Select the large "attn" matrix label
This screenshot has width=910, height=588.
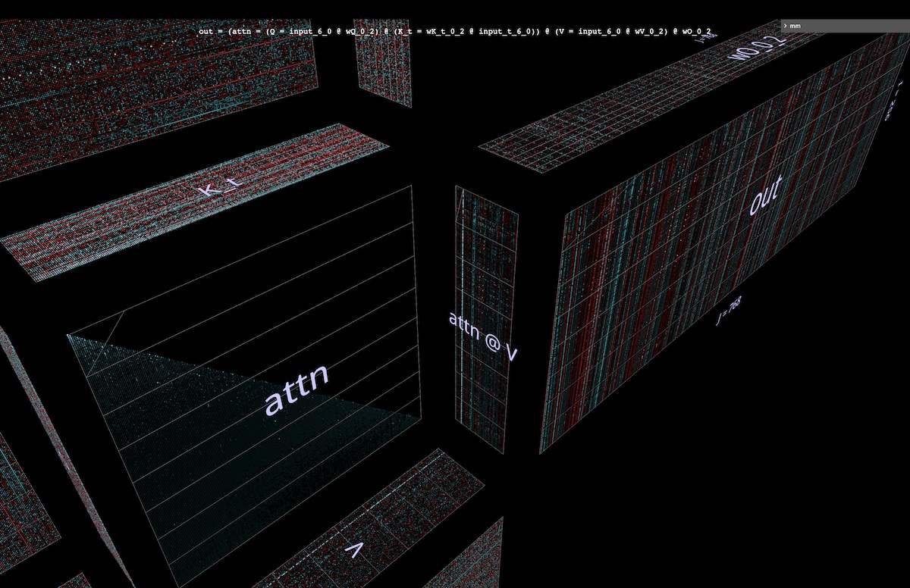coord(297,389)
